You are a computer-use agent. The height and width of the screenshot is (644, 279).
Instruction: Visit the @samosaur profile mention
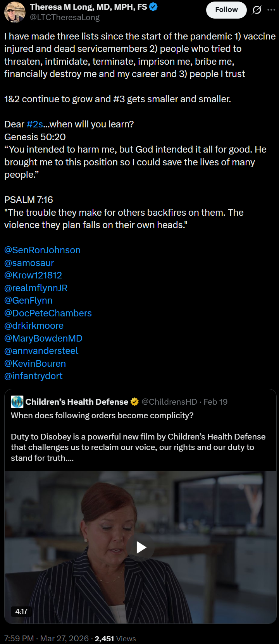pyautogui.click(x=29, y=263)
